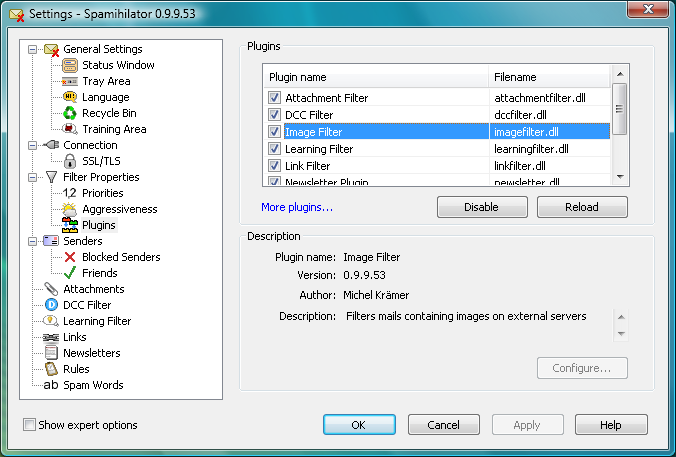The height and width of the screenshot is (457, 676).
Task: Click the Spamihilator title bar icon
Action: 17,15
